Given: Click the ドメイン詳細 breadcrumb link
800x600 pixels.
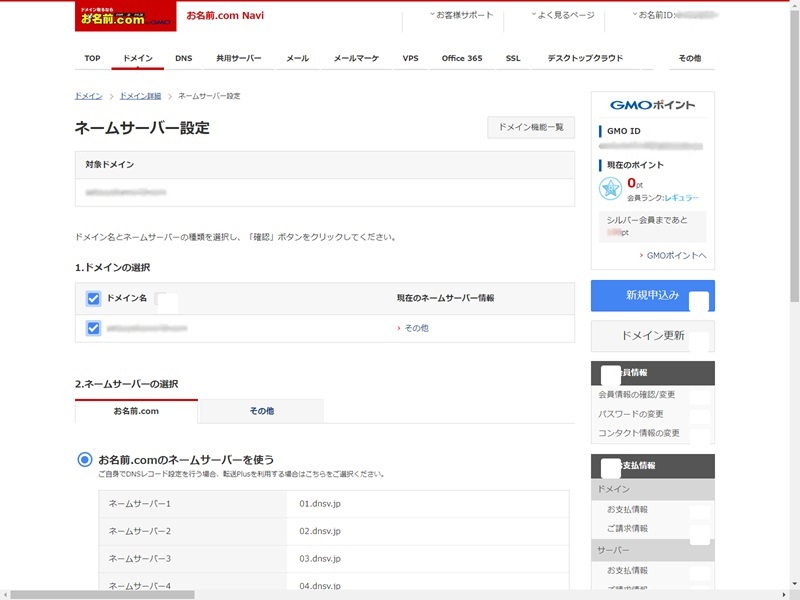Looking at the screenshot, I should [140, 96].
